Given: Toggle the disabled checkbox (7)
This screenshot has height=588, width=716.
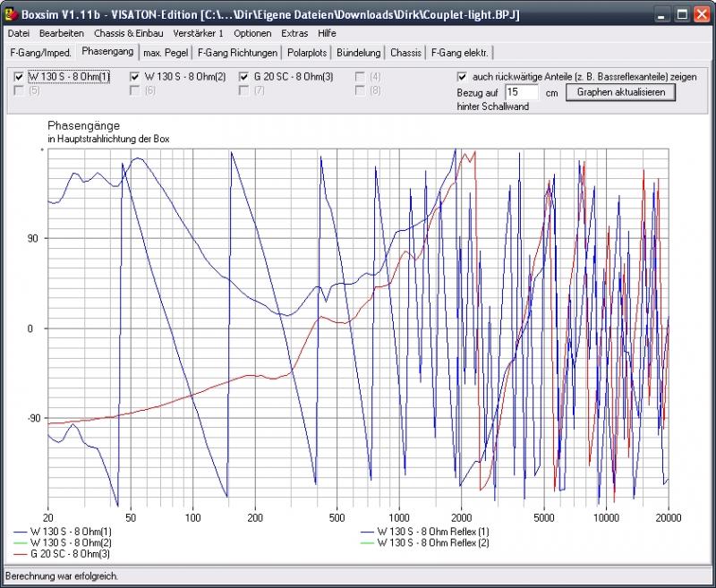Looking at the screenshot, I should point(243,91).
